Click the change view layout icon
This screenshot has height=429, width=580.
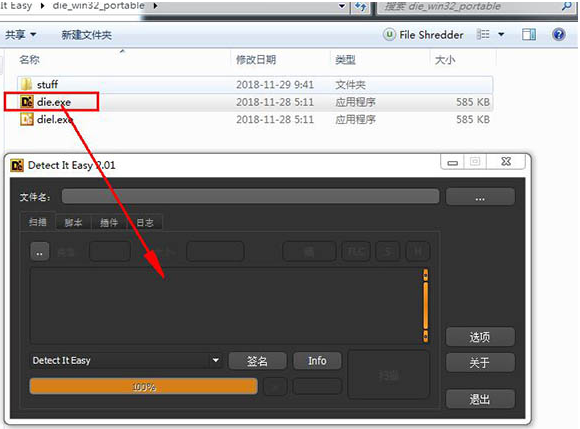point(483,35)
